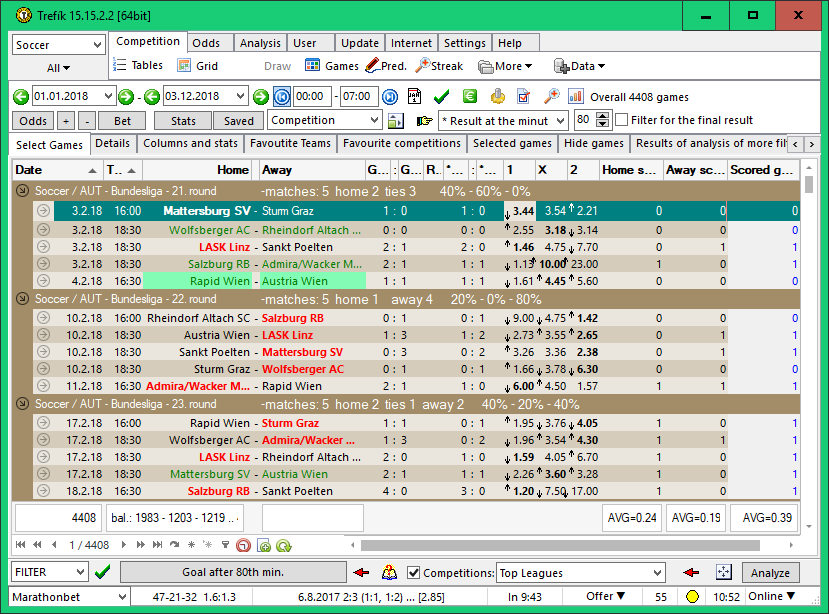Click the yellow circle status icon
The image size is (829, 614).
coord(691,597)
